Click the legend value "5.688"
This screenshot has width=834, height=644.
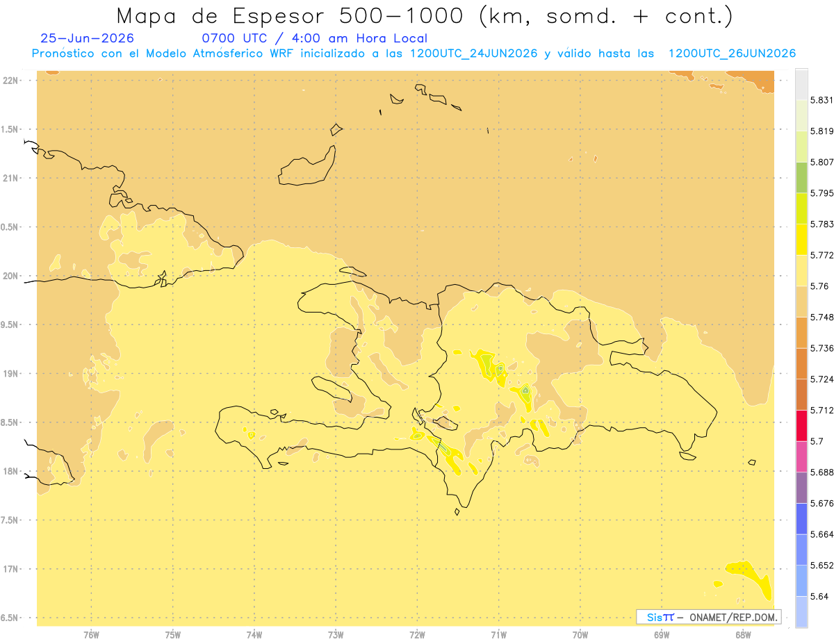[x=821, y=472]
